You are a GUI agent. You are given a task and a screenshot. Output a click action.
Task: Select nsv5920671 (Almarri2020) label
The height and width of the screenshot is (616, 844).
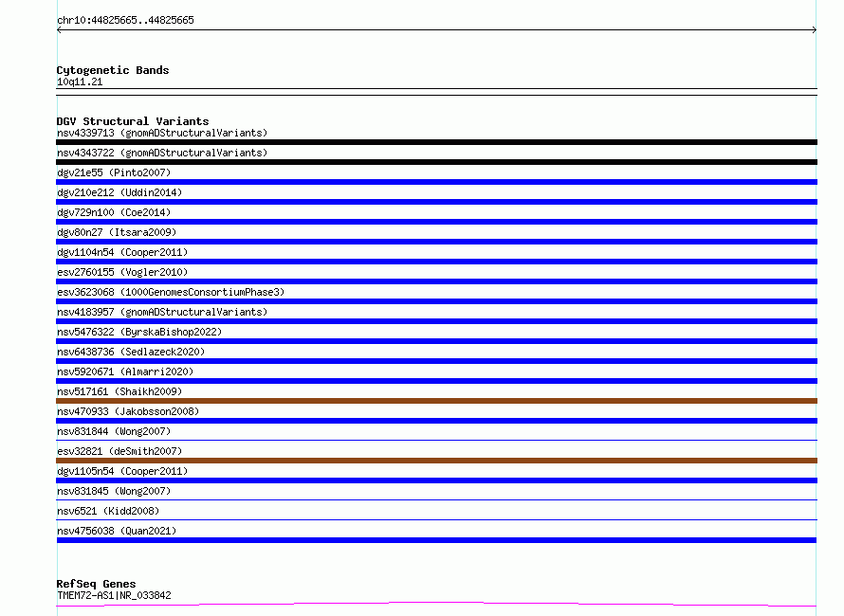click(x=125, y=371)
